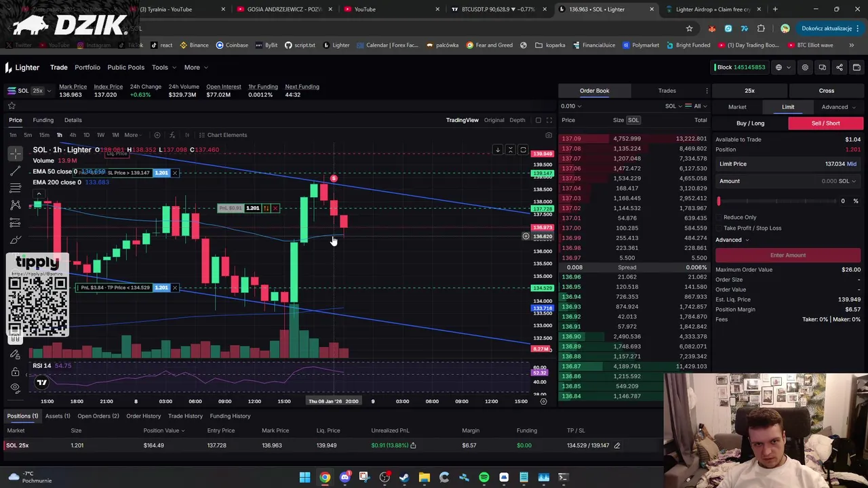The image size is (868, 488).
Task: Toggle chart layout square icon
Action: point(538,120)
